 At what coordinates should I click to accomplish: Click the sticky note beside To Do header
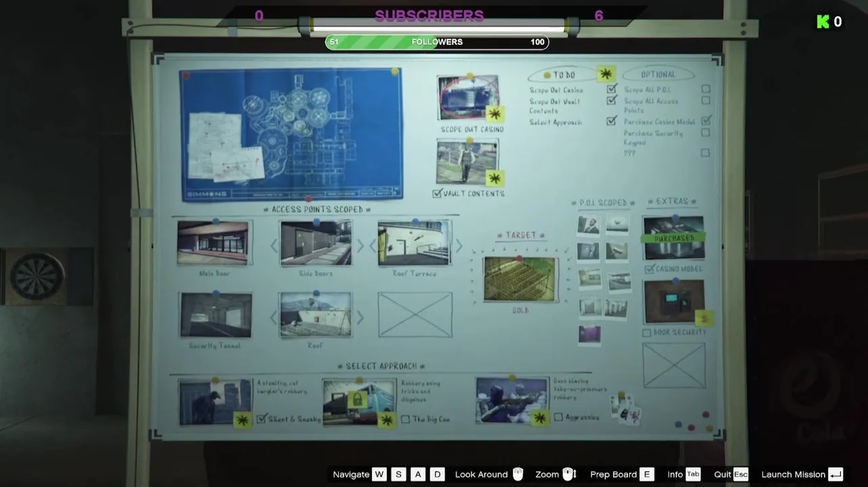pos(606,74)
